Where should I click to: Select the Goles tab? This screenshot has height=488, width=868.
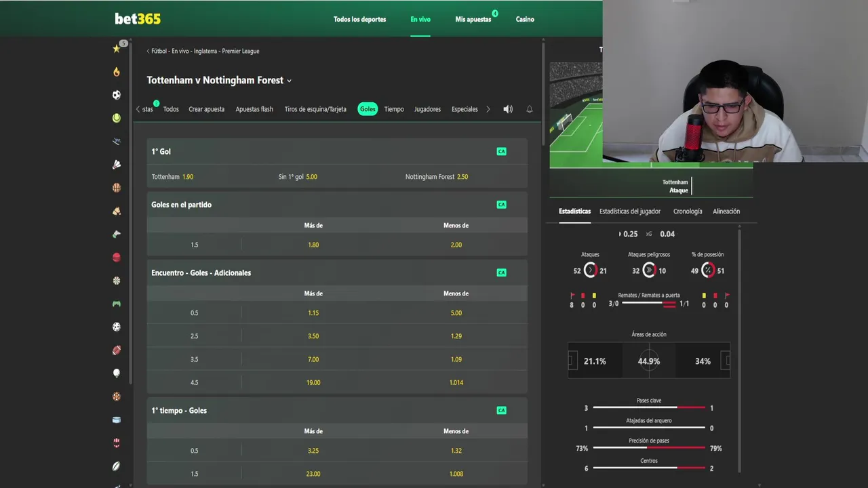pyautogui.click(x=368, y=109)
